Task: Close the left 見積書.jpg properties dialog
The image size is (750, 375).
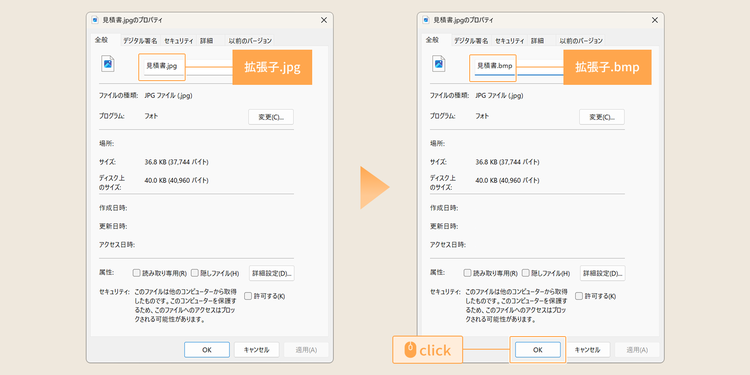Action: pyautogui.click(x=324, y=20)
